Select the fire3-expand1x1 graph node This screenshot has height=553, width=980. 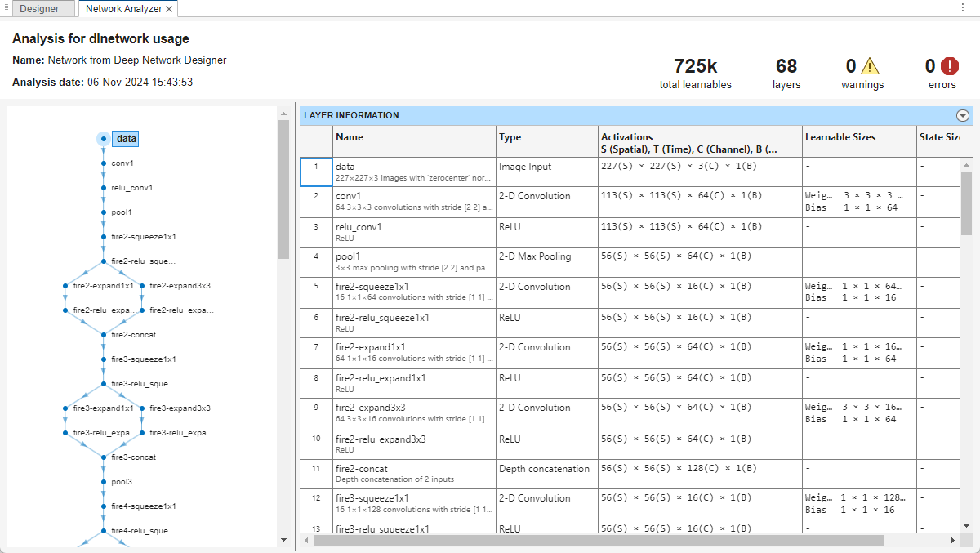tap(103, 408)
